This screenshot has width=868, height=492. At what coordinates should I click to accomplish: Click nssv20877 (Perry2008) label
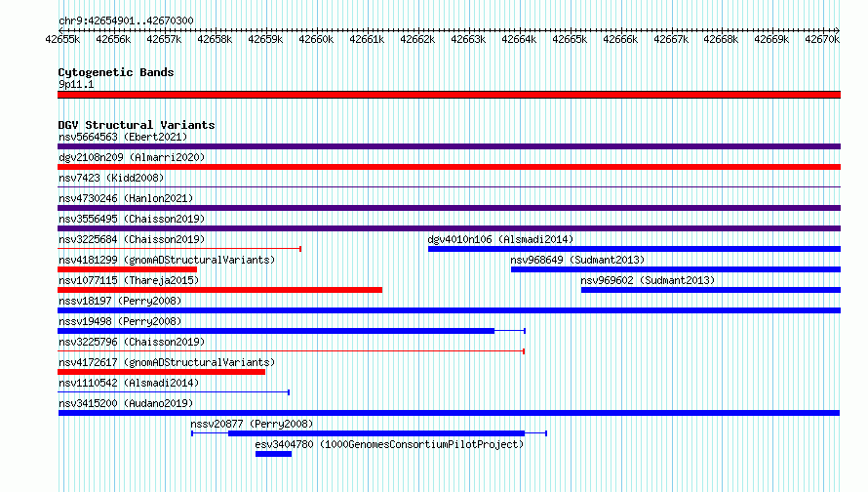(252, 424)
